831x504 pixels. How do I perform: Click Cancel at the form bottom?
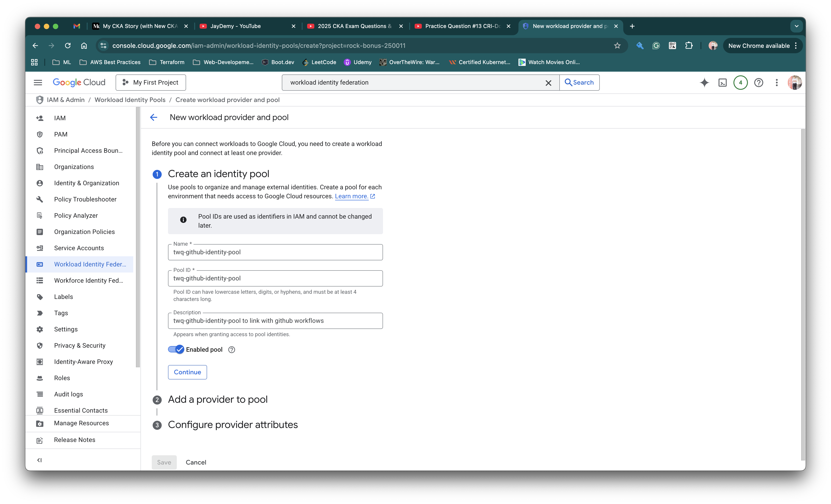[x=196, y=462]
